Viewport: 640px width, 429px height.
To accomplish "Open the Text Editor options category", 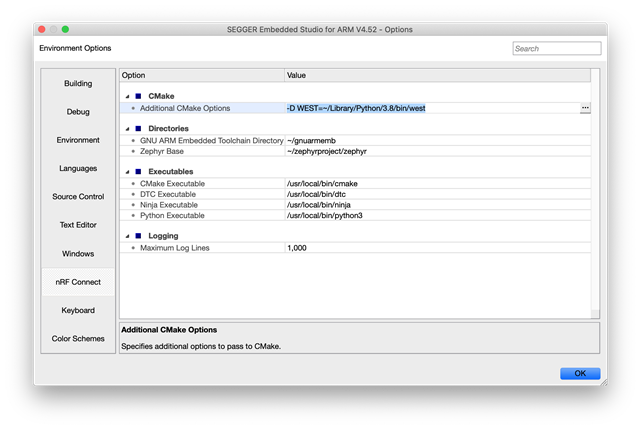I will [78, 225].
